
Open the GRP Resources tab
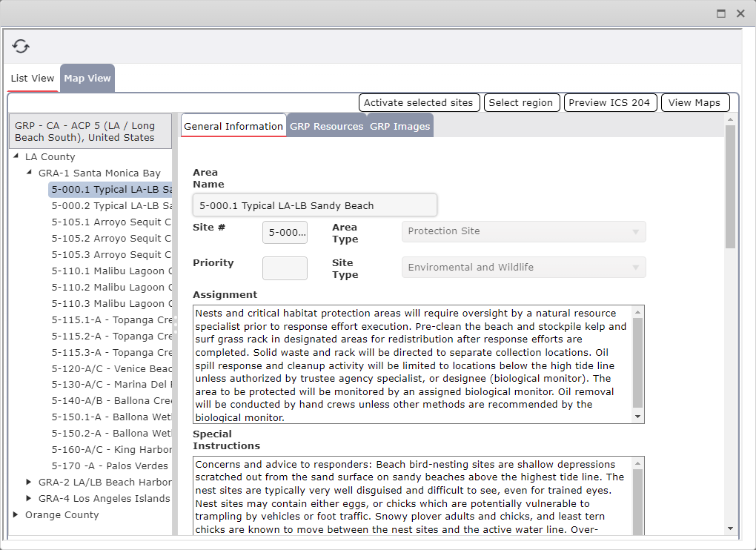coord(326,126)
